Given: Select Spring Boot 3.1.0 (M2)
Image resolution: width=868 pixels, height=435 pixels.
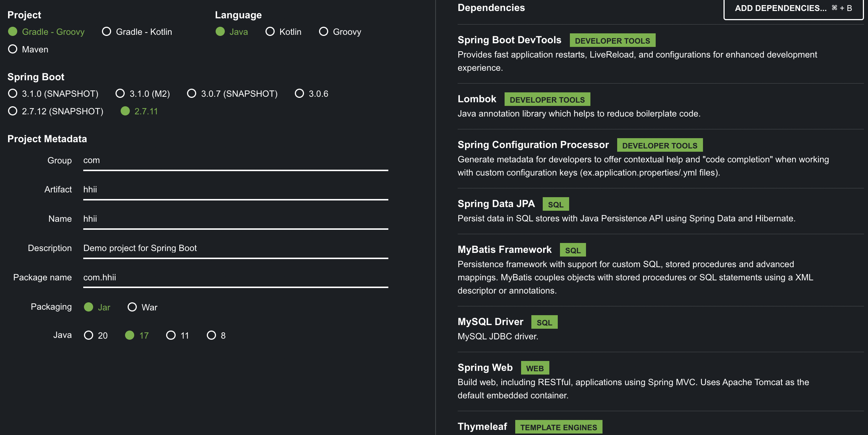Looking at the screenshot, I should click(120, 93).
